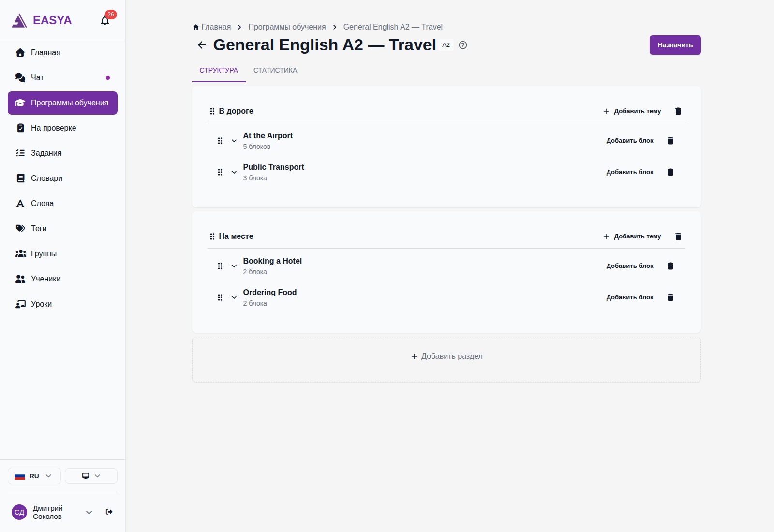The image size is (774, 532).
Task: Log out with the exit icon
Action: coord(109,512)
